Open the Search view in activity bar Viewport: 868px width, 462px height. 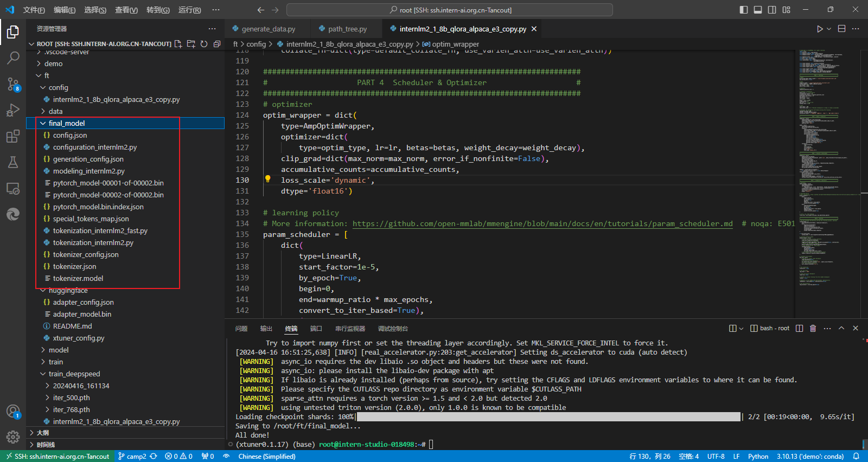13,57
